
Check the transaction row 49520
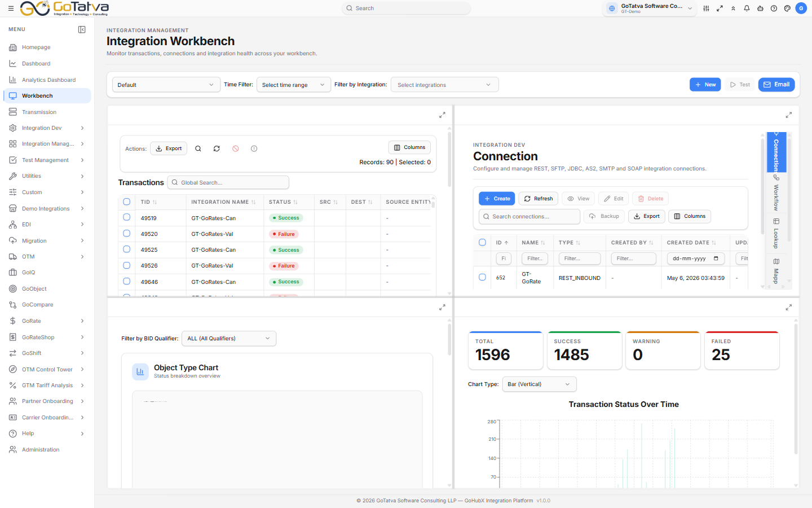point(127,233)
